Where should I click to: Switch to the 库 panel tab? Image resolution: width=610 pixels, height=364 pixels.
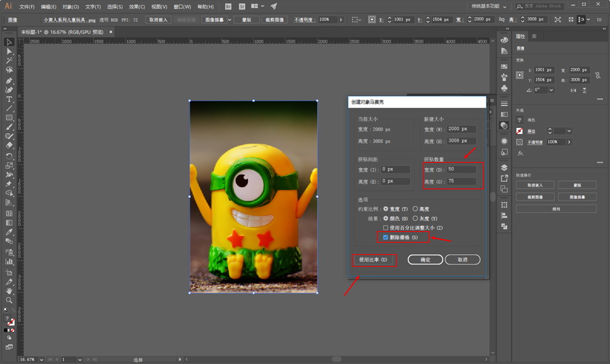tap(535, 36)
